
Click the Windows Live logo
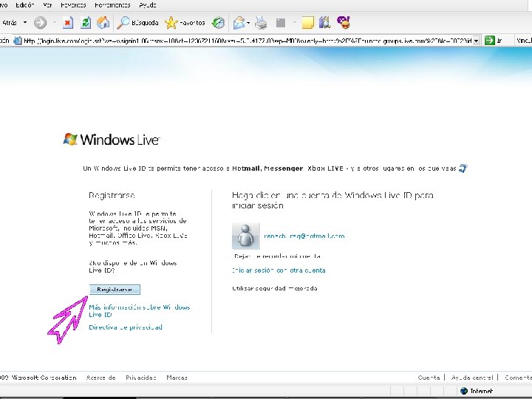pos(112,140)
